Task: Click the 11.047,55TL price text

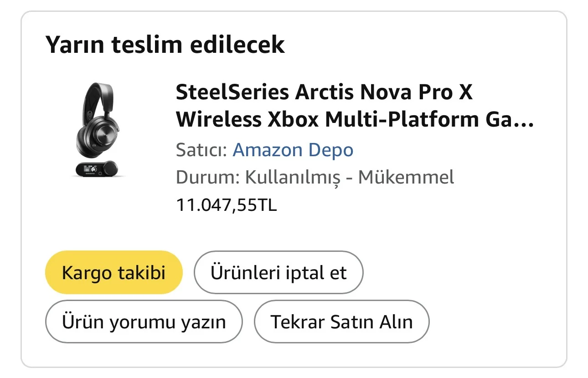Action: click(x=226, y=205)
